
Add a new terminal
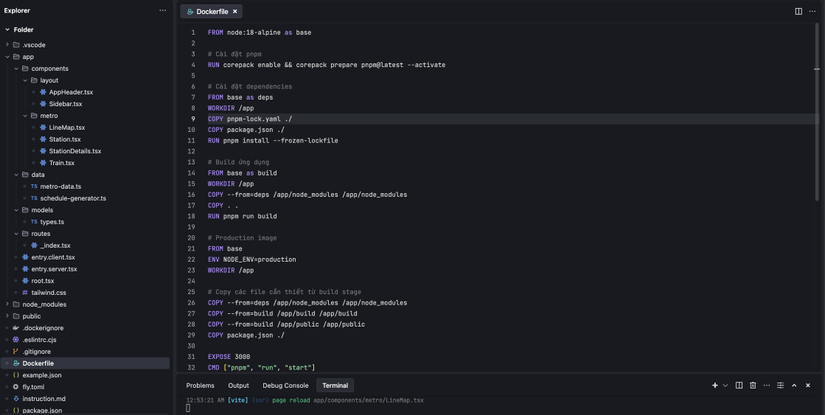pyautogui.click(x=714, y=385)
